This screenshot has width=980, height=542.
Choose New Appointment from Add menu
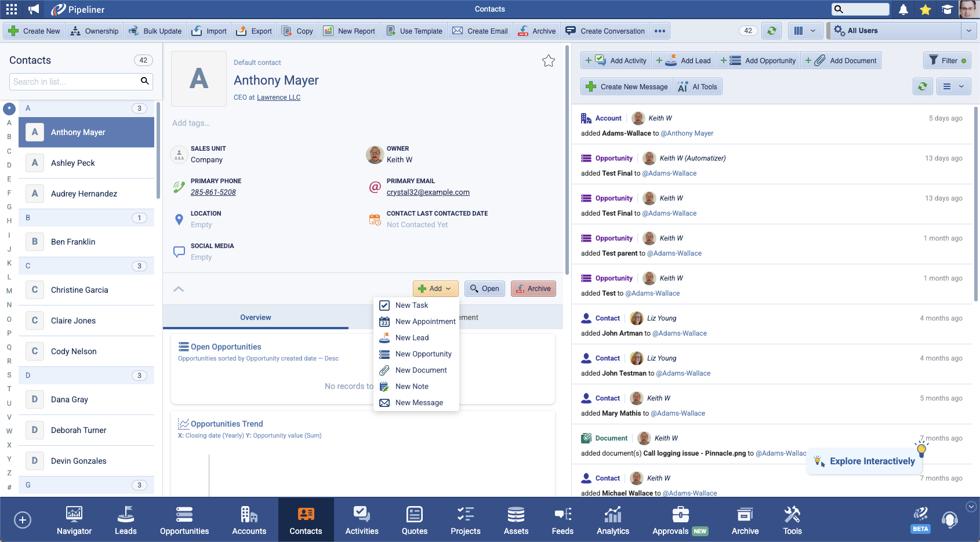(425, 322)
